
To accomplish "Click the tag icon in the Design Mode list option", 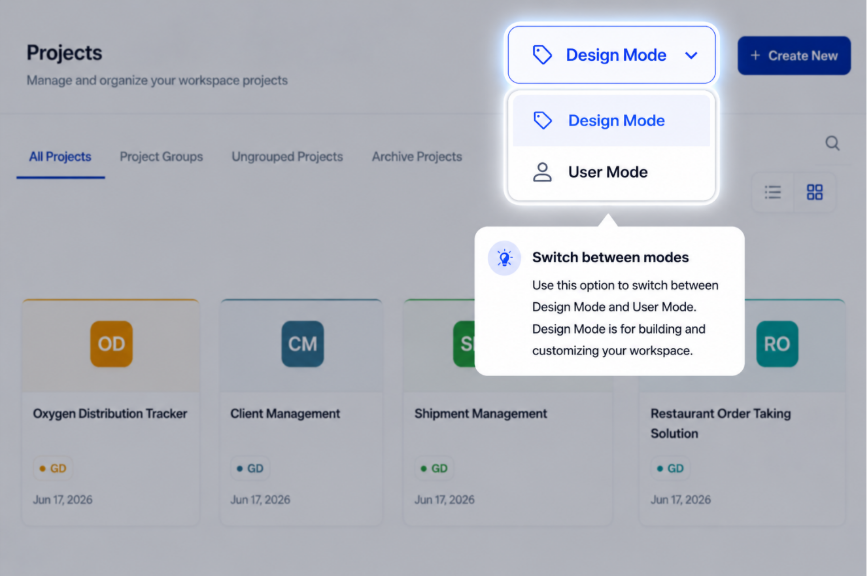I will click(x=542, y=120).
